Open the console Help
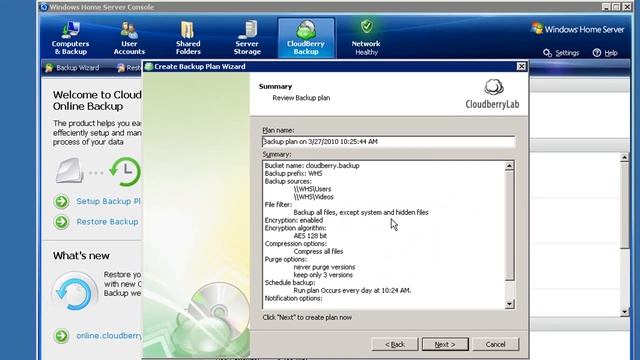The width and height of the screenshot is (640, 360). coord(605,53)
